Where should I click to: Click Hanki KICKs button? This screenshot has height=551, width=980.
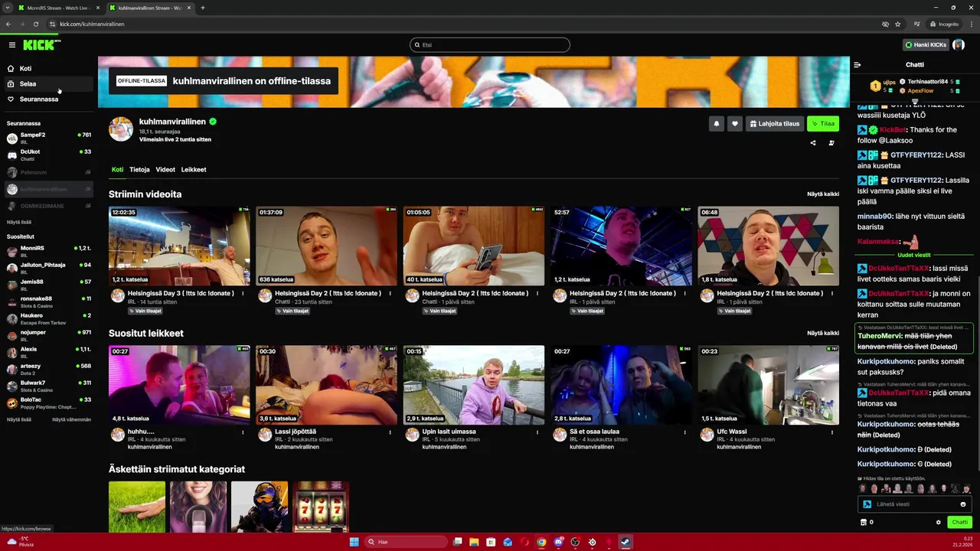click(x=926, y=45)
